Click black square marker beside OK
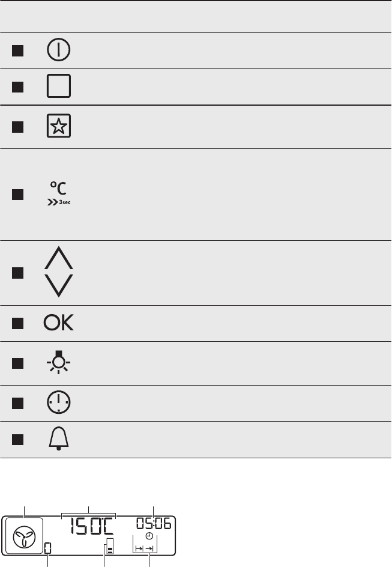This screenshot has width=392, height=579. 17,324
